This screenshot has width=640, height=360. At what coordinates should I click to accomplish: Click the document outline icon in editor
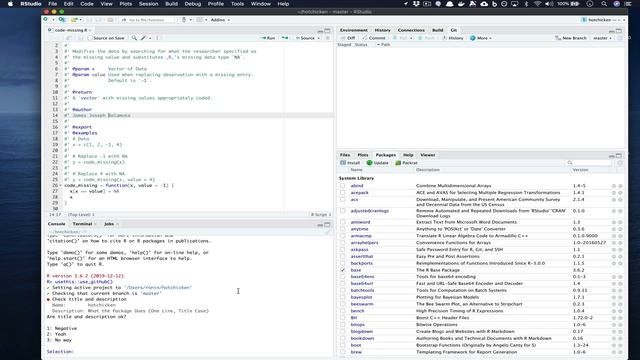(x=328, y=38)
